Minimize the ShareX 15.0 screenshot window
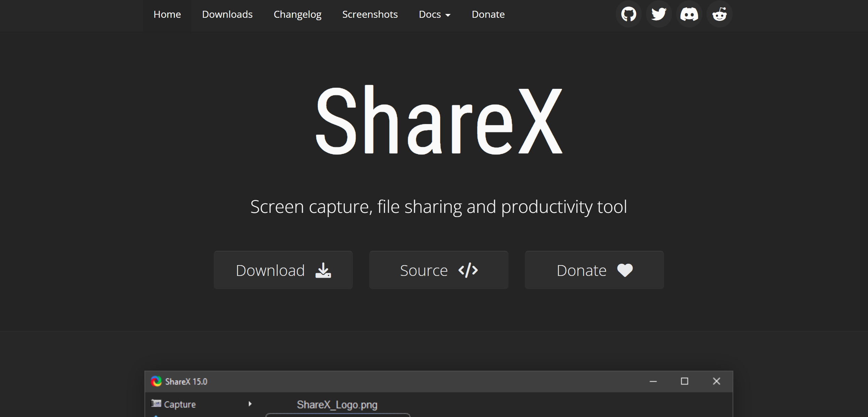 653,381
